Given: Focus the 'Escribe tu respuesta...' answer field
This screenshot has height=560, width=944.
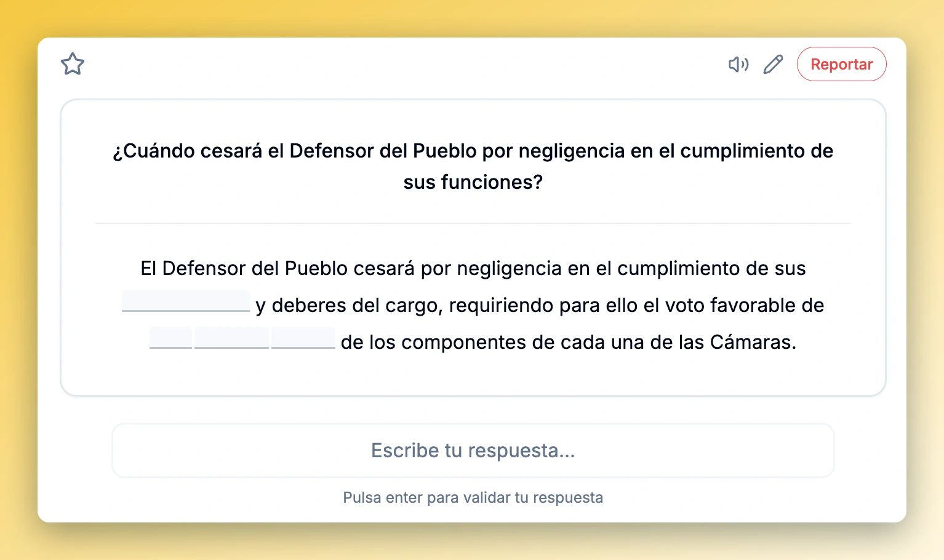Looking at the screenshot, I should [x=473, y=450].
